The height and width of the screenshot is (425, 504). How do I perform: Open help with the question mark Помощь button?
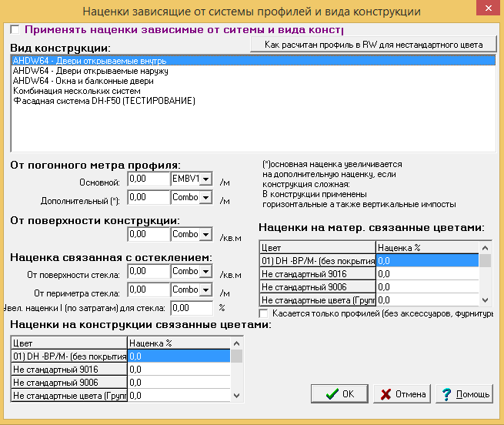pyautogui.click(x=465, y=393)
